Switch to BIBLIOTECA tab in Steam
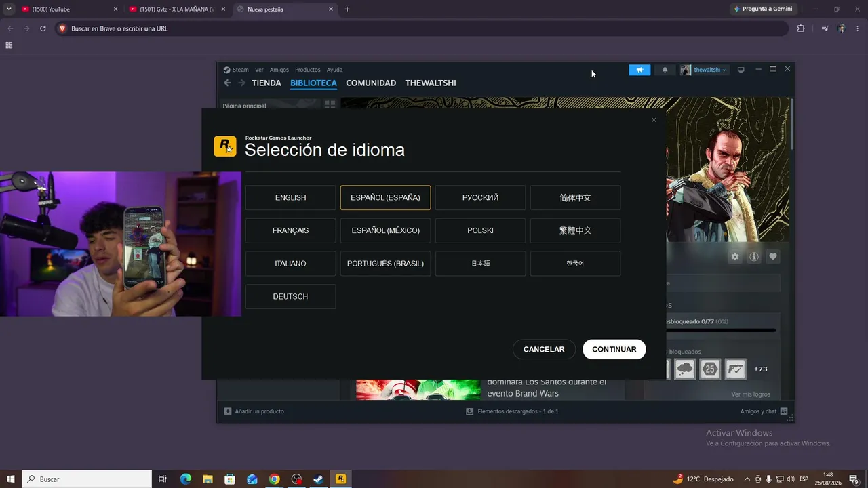 click(313, 83)
